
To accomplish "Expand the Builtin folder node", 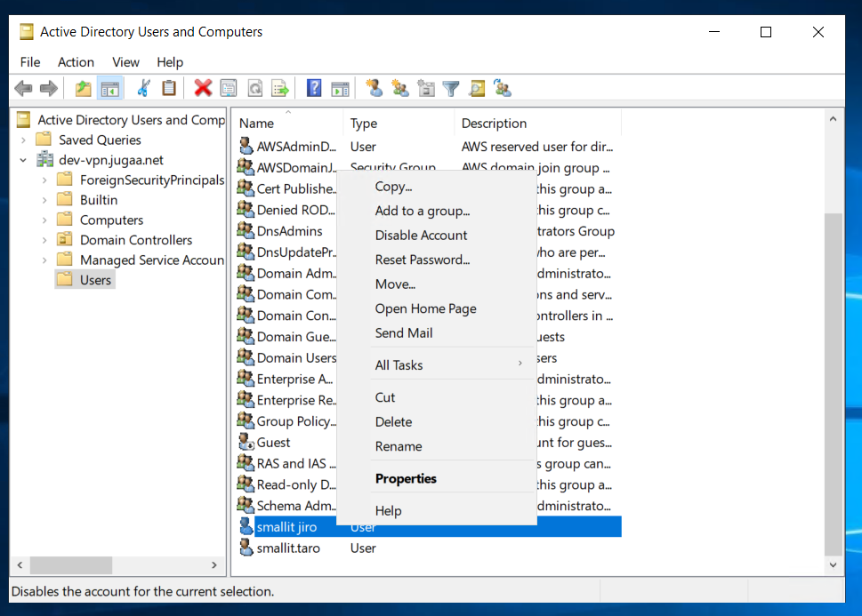I will [x=44, y=200].
